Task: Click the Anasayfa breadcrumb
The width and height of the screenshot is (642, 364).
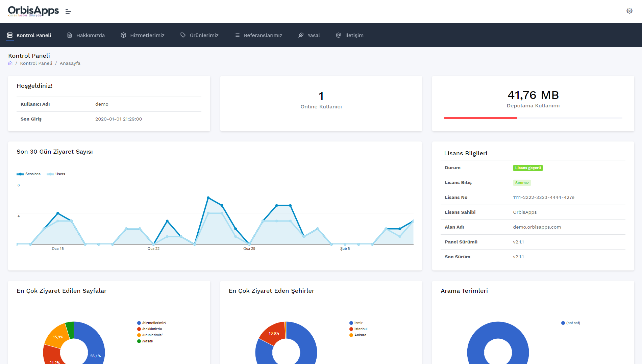Action: tap(70, 63)
